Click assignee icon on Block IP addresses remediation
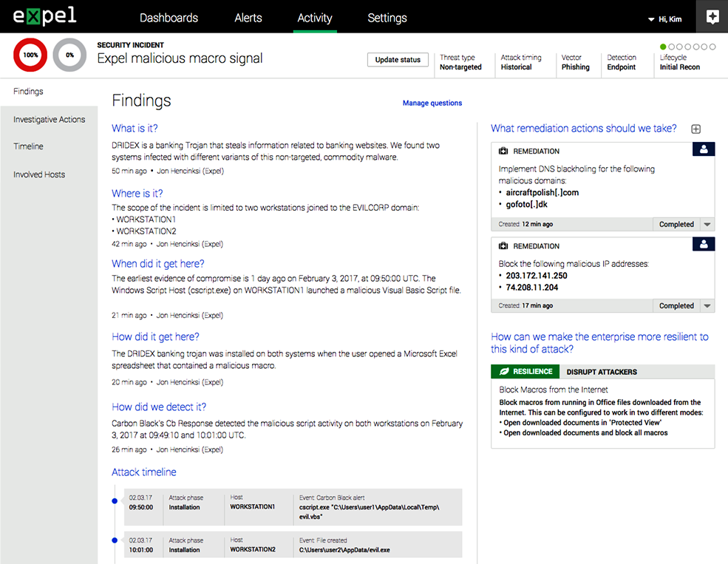Image resolution: width=728 pixels, height=564 pixels. (704, 244)
